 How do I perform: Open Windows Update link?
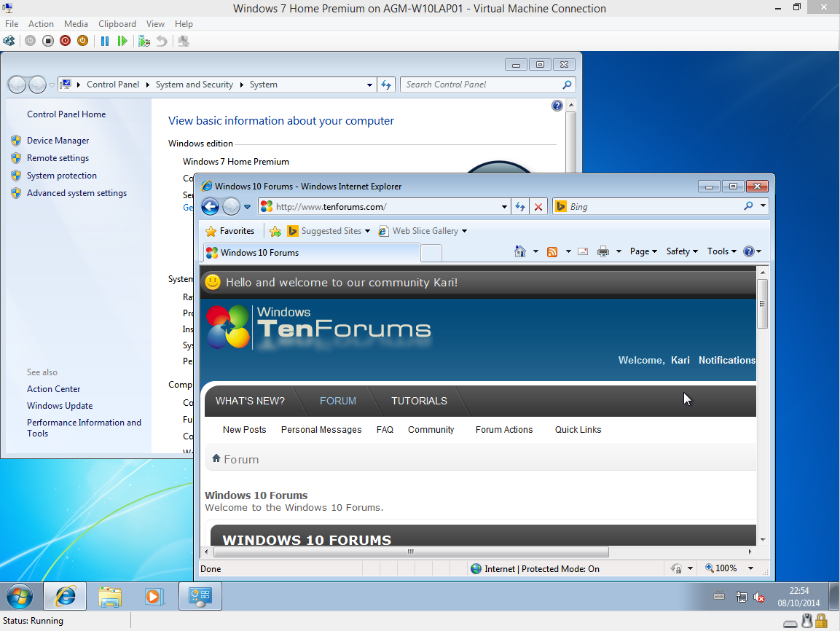coord(60,406)
